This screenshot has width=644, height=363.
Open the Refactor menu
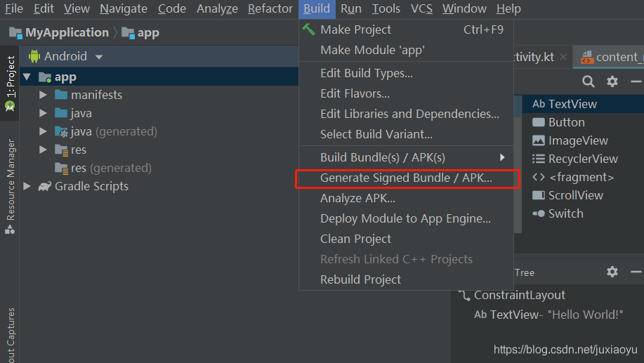point(270,8)
